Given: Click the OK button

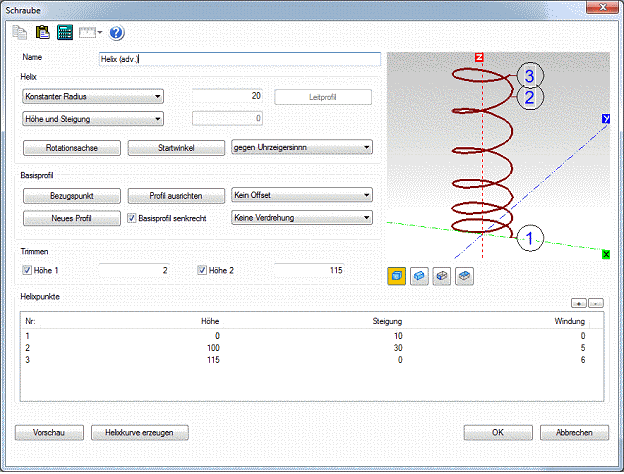Looking at the screenshot, I should point(498,433).
